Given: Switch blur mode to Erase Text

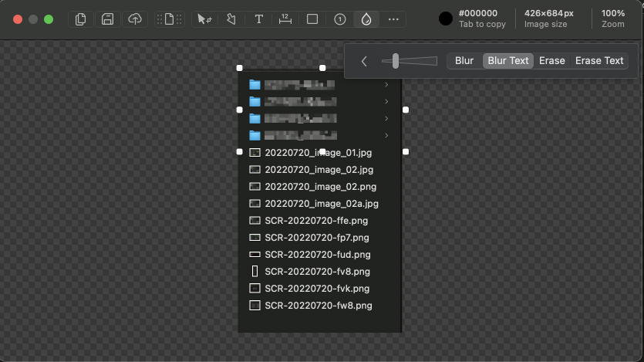Looking at the screenshot, I should [599, 61].
